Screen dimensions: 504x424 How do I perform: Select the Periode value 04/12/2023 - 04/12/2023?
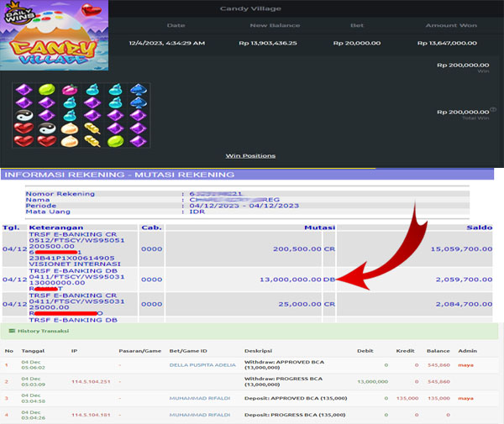coord(244,206)
